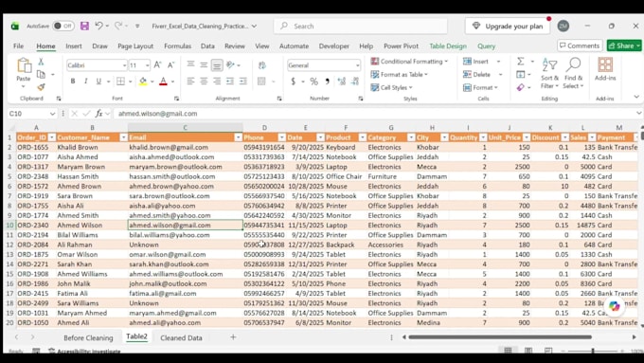Open the Insert tab
Viewport: 644px width, 363px height.
coord(74,46)
